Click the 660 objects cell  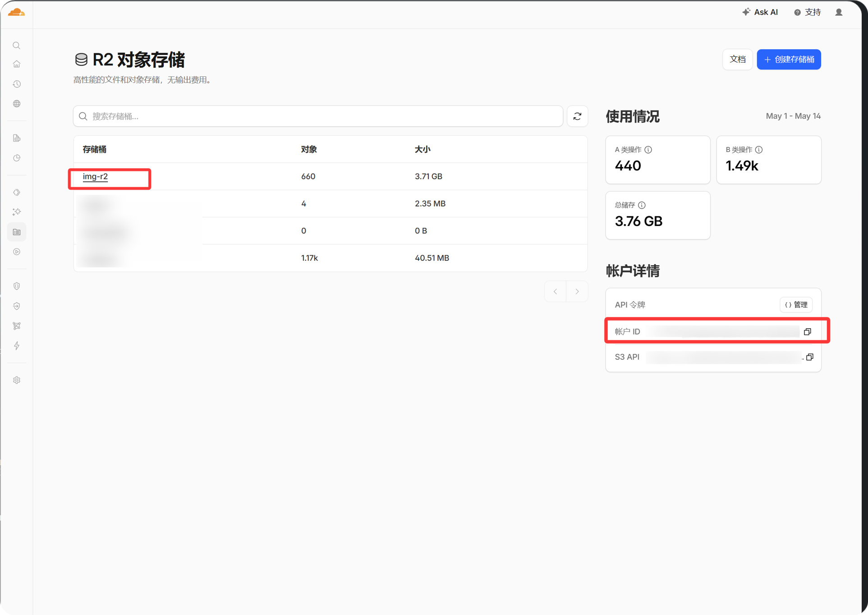coord(308,176)
